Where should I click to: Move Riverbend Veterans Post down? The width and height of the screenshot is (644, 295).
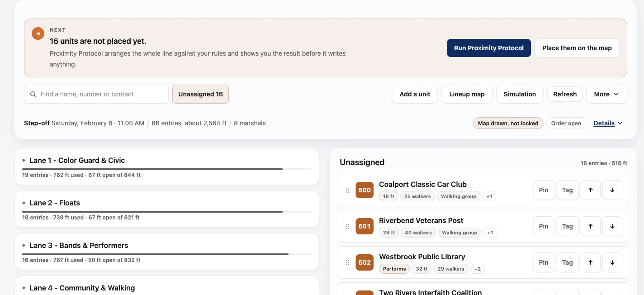click(x=612, y=226)
